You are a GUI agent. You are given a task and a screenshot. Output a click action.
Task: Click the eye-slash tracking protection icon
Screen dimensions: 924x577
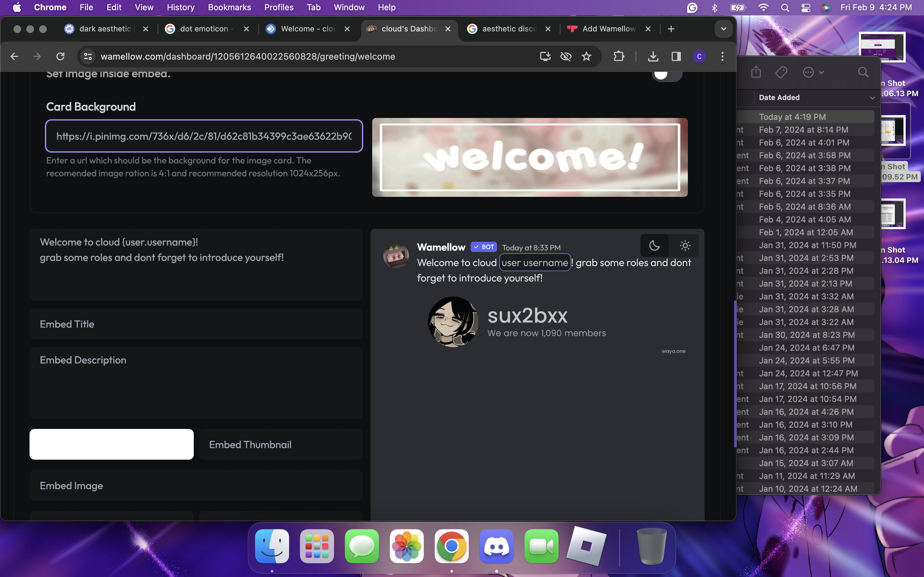pyautogui.click(x=566, y=56)
